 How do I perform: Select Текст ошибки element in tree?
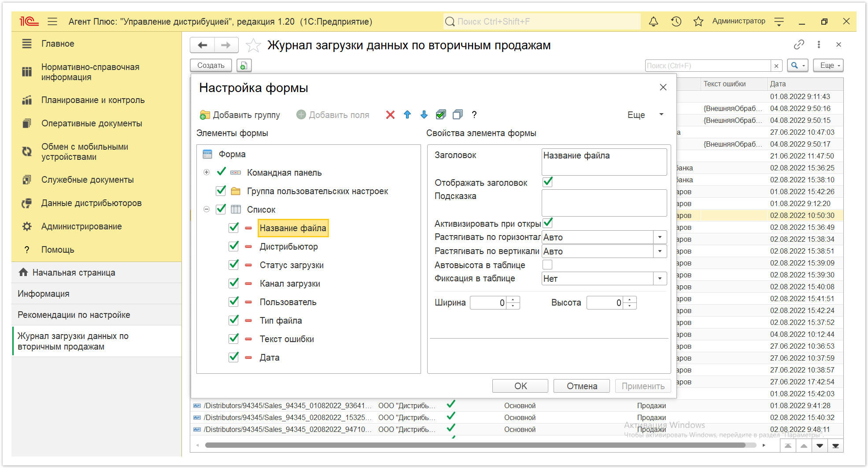coord(287,339)
